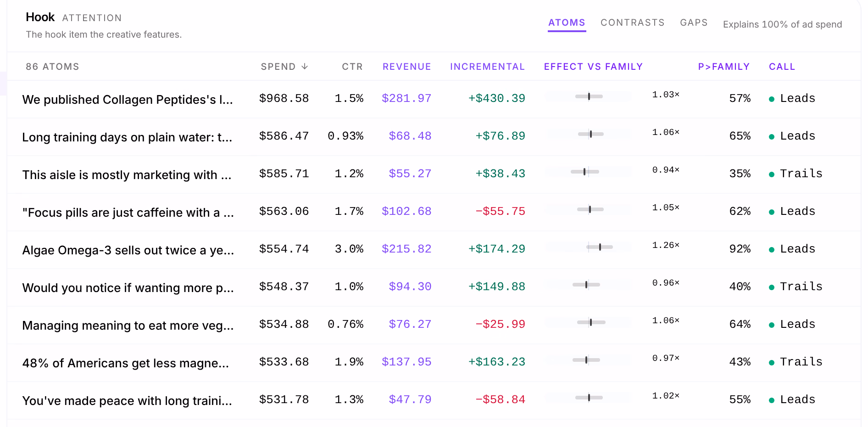Select '48% of Americans get less magne' row
Viewport: 868px width, 427px height.
click(x=434, y=363)
